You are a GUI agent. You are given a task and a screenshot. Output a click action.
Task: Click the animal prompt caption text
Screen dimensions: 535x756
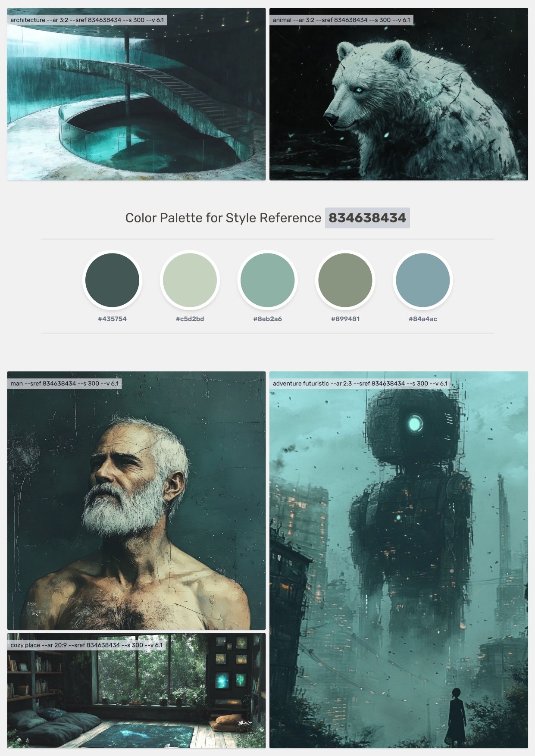[341, 20]
